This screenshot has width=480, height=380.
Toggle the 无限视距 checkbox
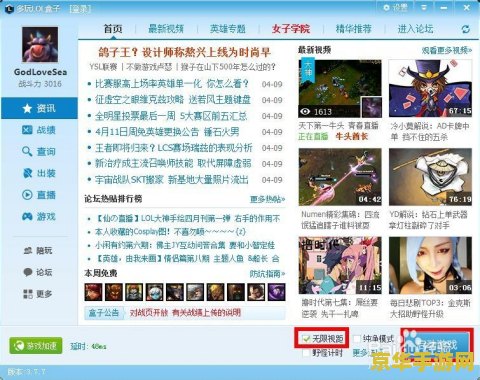coord(306,339)
